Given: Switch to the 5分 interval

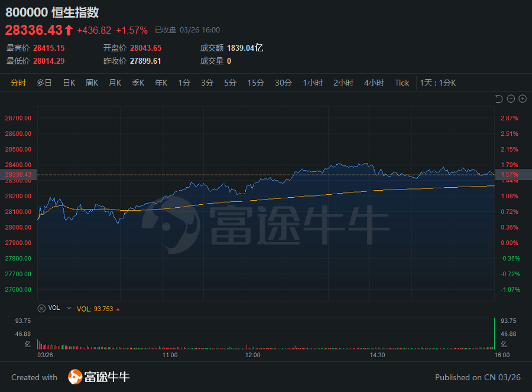Looking at the screenshot, I should (x=230, y=83).
